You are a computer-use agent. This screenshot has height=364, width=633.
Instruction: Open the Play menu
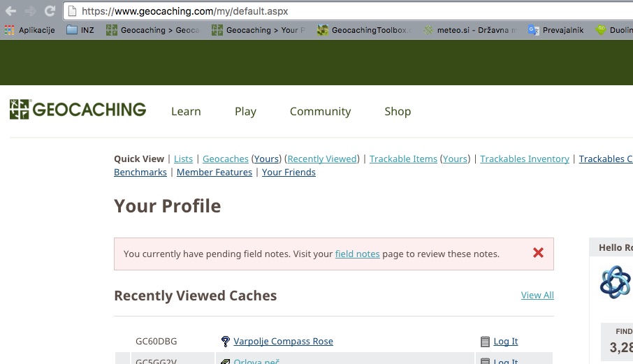(245, 111)
